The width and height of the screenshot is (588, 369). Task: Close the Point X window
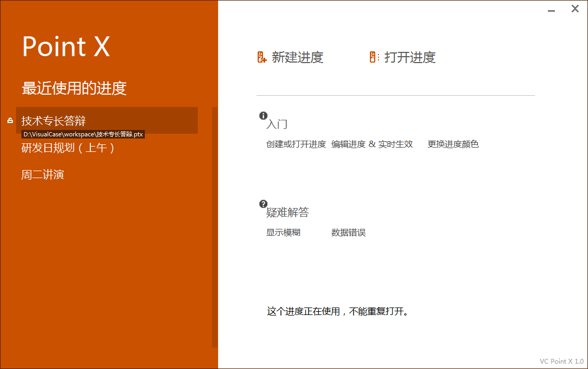[x=575, y=9]
